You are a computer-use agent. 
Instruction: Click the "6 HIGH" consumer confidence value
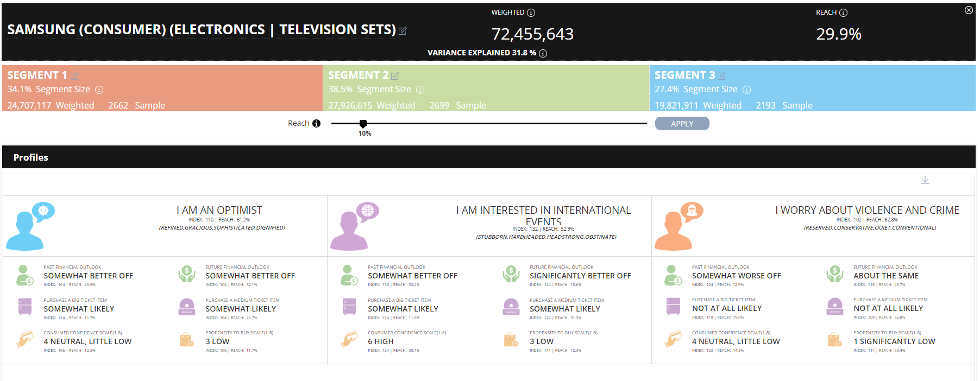381,342
